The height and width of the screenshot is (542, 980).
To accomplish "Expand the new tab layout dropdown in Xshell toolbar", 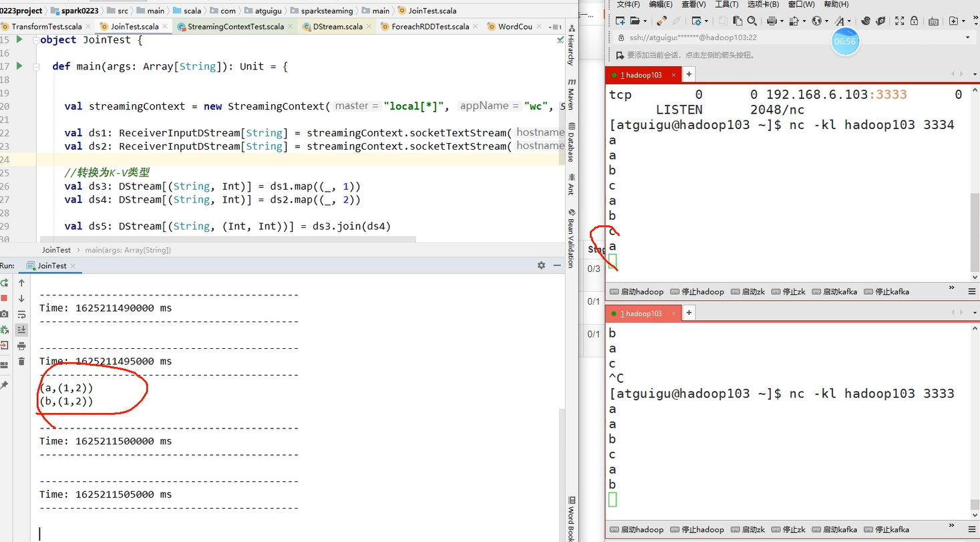I will coord(963,21).
